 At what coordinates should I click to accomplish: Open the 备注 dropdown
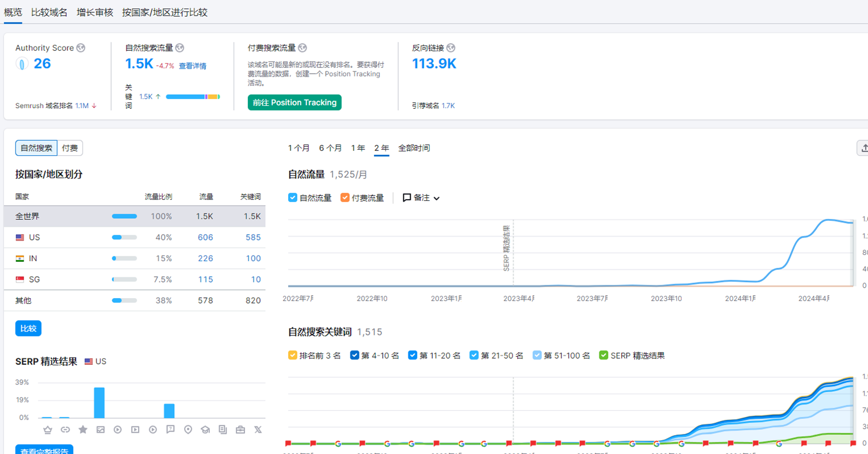(421, 198)
